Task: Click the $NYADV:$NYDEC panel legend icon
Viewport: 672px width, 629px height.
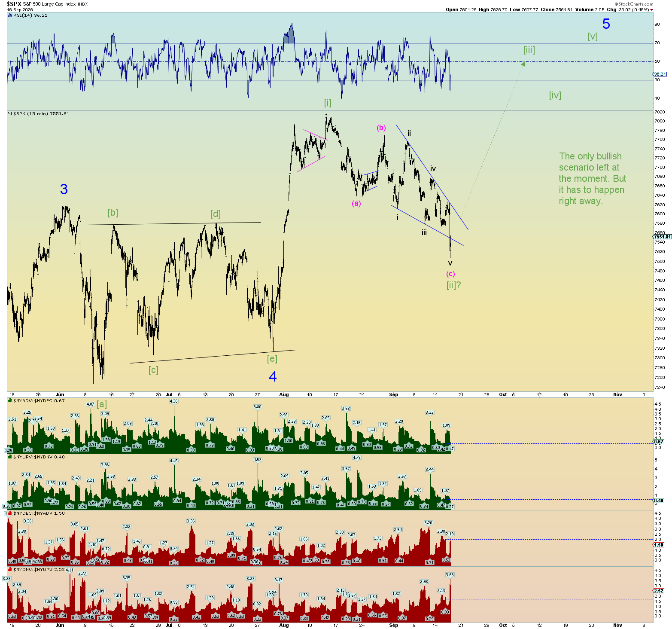Action: point(10,400)
